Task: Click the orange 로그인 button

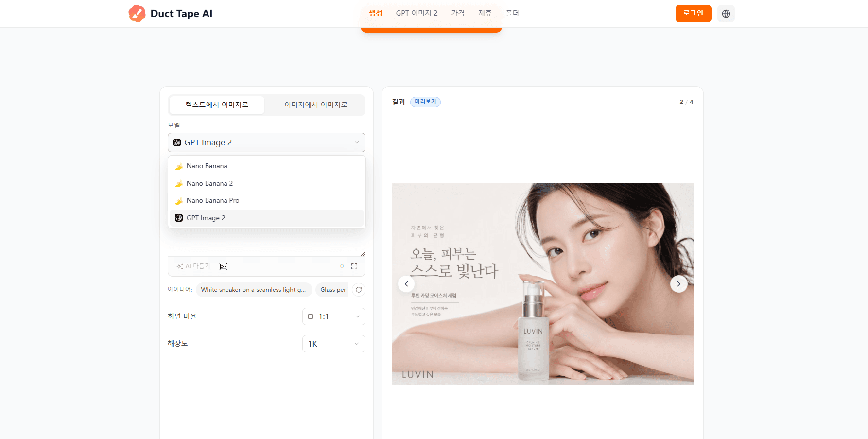Action: point(693,14)
